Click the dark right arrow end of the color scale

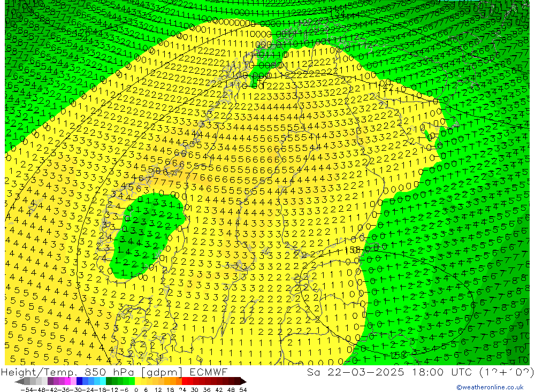[x=243, y=381]
